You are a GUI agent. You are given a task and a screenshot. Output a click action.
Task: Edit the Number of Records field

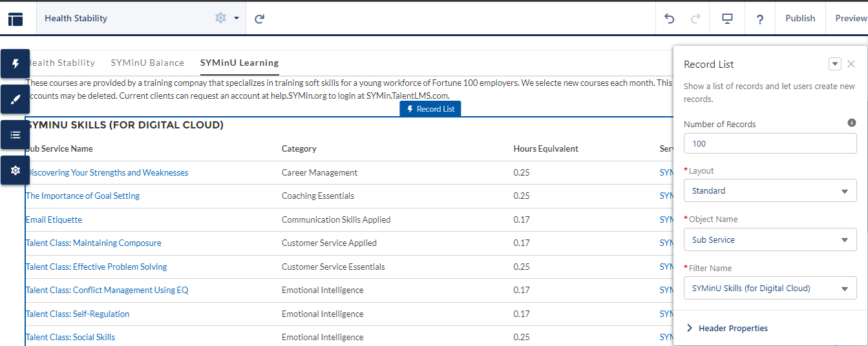click(770, 143)
